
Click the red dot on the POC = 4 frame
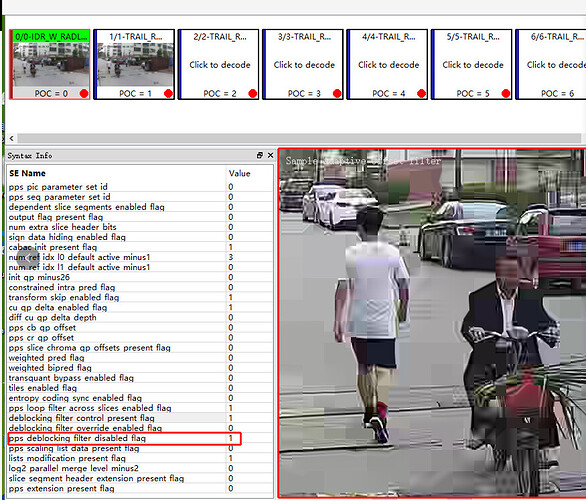pyautogui.click(x=422, y=93)
